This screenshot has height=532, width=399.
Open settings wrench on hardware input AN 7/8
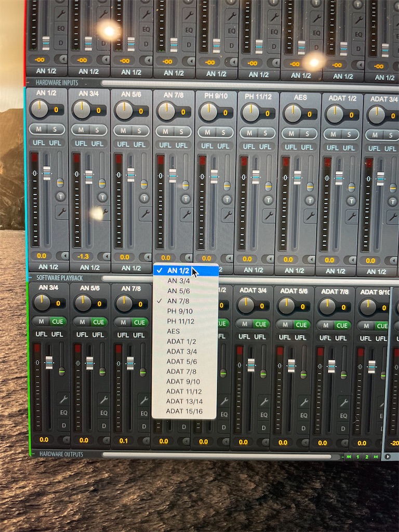point(187,215)
